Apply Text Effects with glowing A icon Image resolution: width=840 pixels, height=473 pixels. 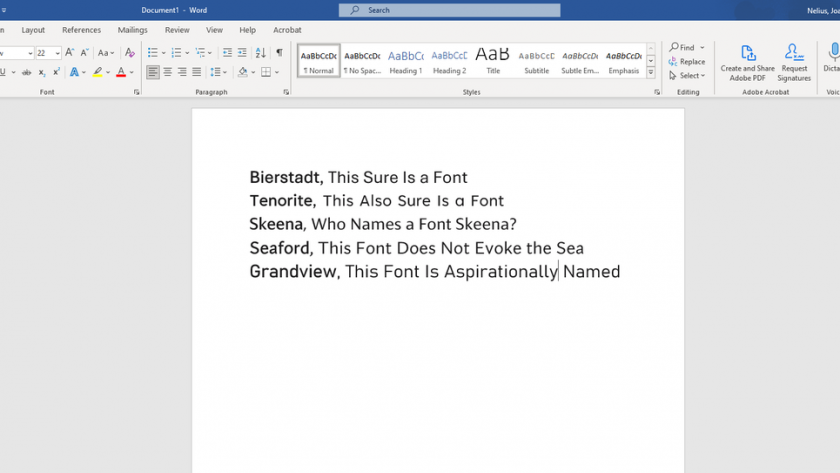click(x=74, y=72)
